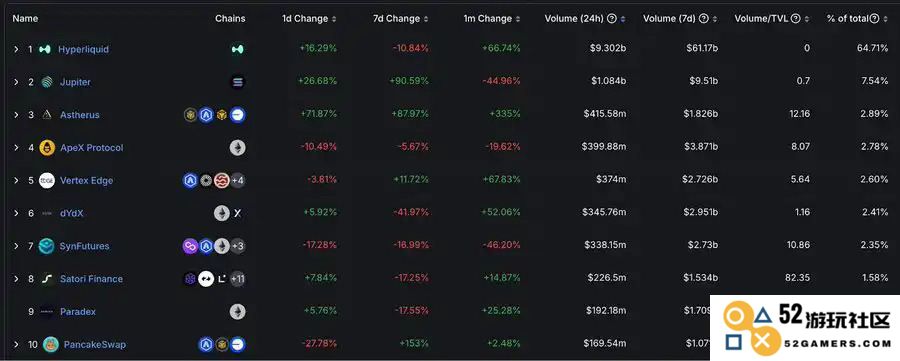Screen dimensions: 900x361
Task: Click the PancakeSwap logo icon
Action: pyautogui.click(x=51, y=344)
